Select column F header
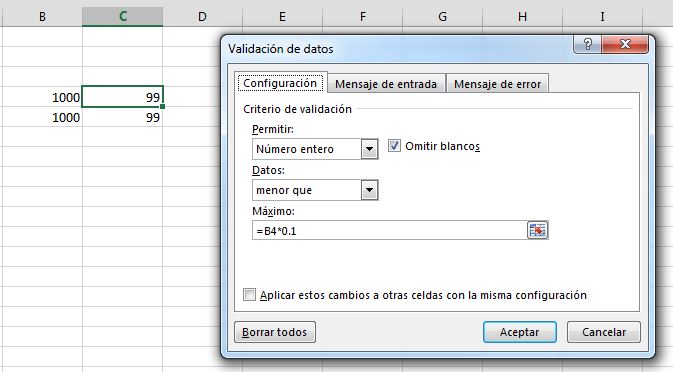This screenshot has width=673, height=372. 362,17
